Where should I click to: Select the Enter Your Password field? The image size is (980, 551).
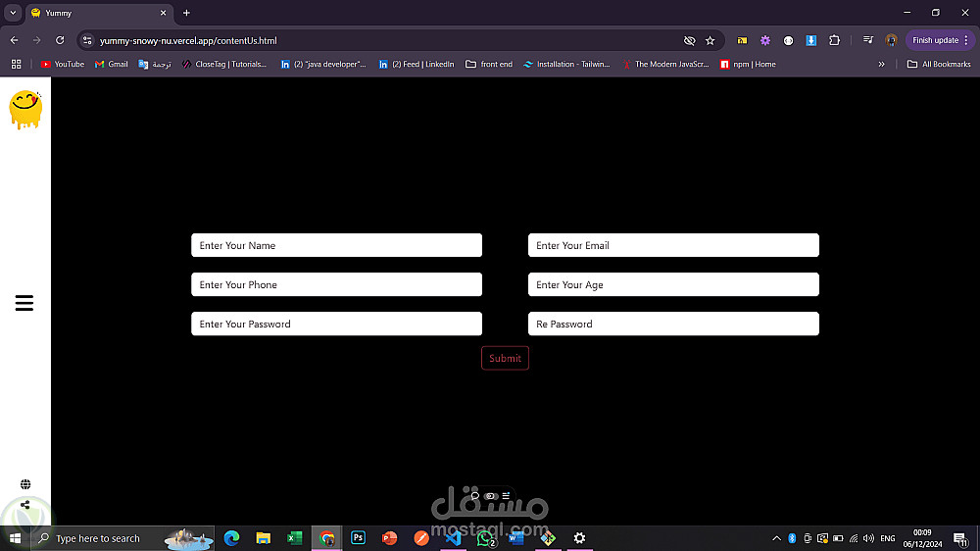click(336, 324)
